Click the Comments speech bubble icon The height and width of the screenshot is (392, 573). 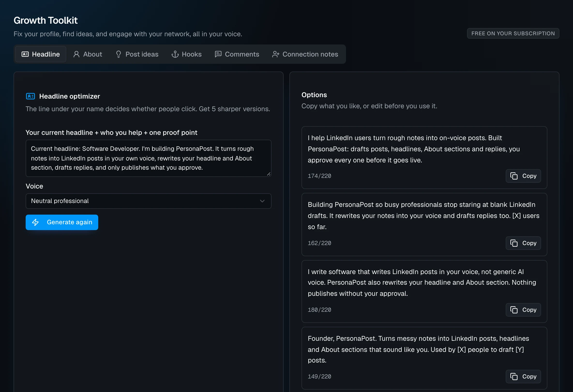click(x=218, y=54)
